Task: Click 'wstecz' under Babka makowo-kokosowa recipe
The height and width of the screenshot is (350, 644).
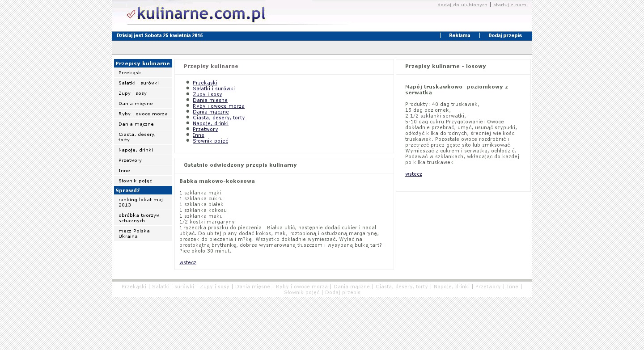Action: [x=187, y=262]
